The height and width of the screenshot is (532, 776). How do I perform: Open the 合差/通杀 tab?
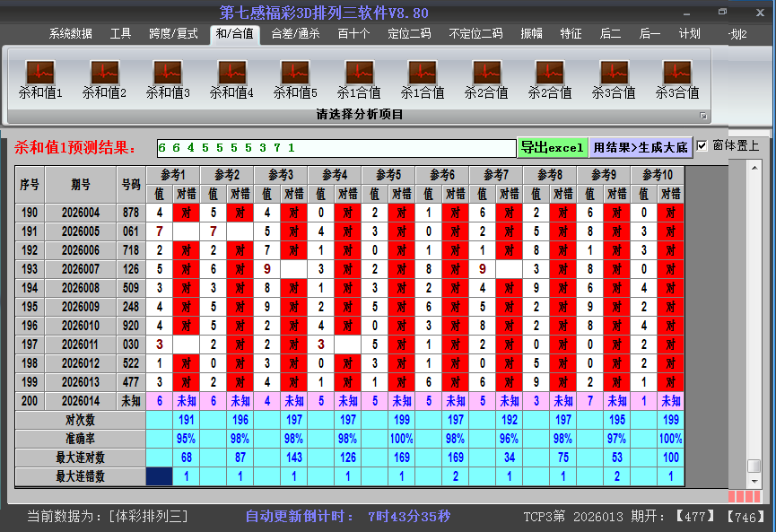(295, 34)
